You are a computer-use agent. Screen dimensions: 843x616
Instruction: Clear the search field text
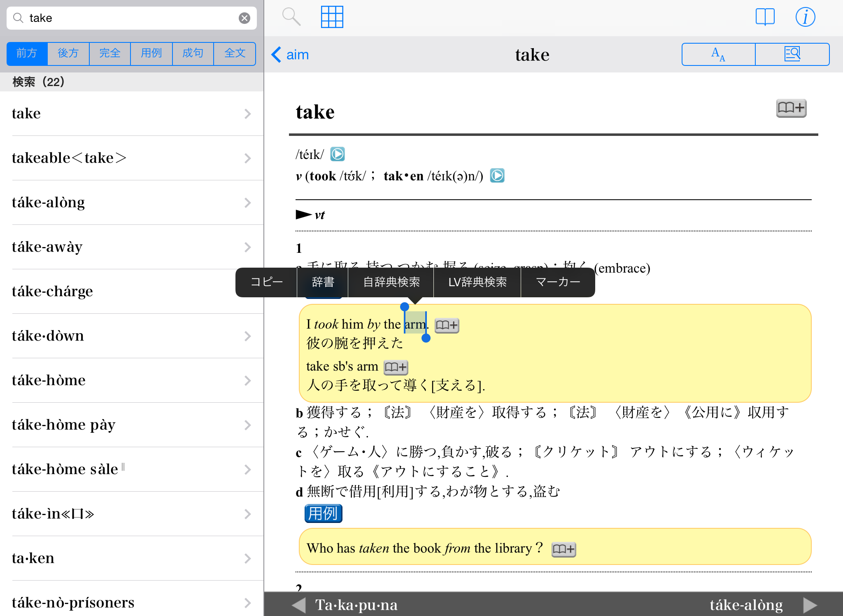[245, 18]
